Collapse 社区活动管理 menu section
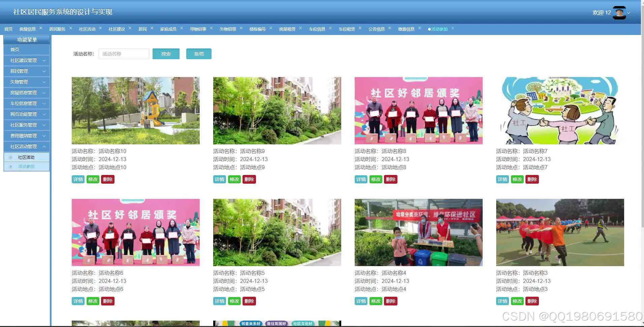 point(27,146)
